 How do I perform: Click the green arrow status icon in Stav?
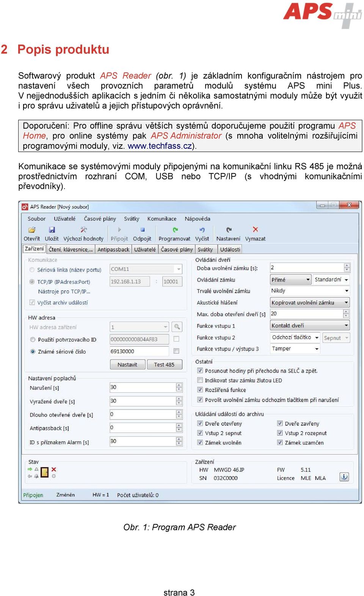click(x=30, y=469)
